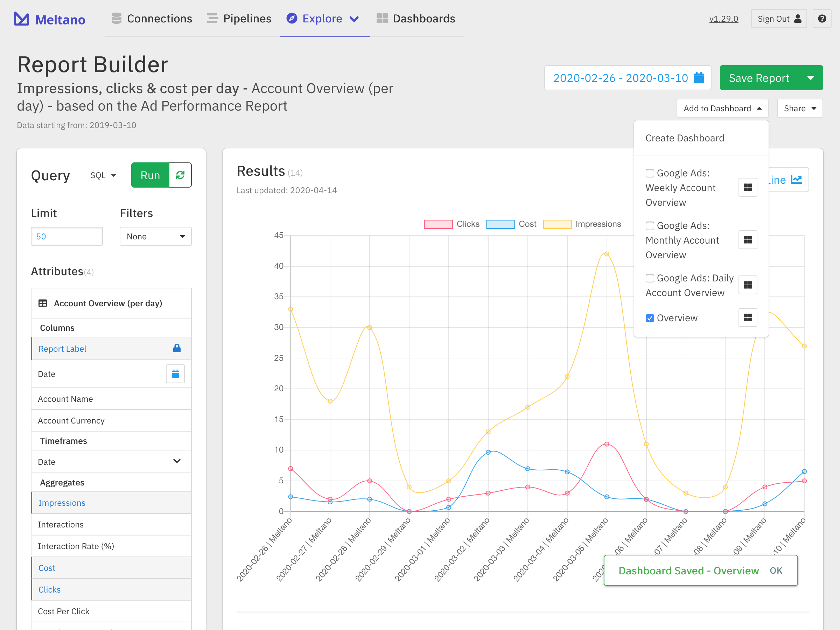The image size is (840, 630).
Task: Open the Monthly Account Overview dashboard grid icon
Action: pyautogui.click(x=747, y=240)
